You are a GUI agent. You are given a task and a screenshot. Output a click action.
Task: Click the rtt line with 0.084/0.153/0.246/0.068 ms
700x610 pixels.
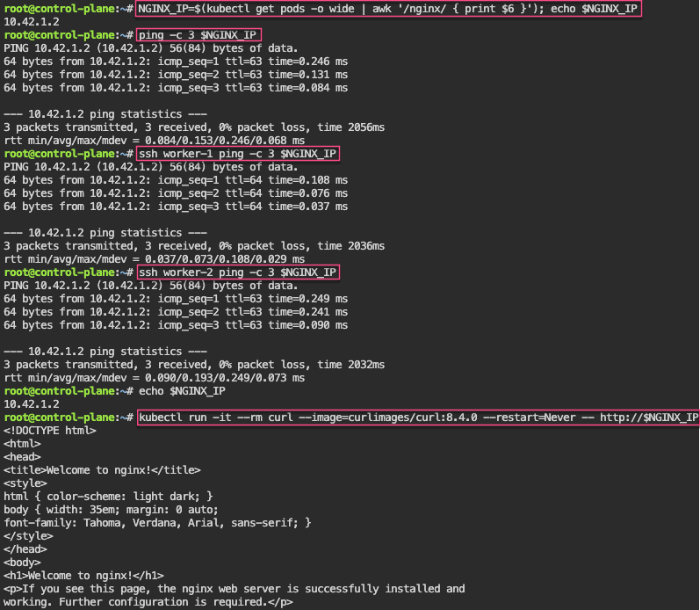pyautogui.click(x=155, y=140)
